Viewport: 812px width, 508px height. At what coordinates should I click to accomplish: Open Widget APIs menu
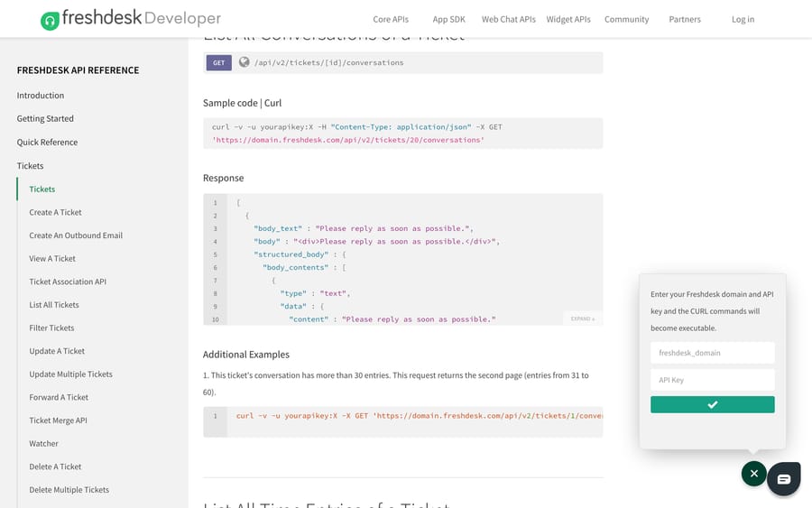pos(568,19)
